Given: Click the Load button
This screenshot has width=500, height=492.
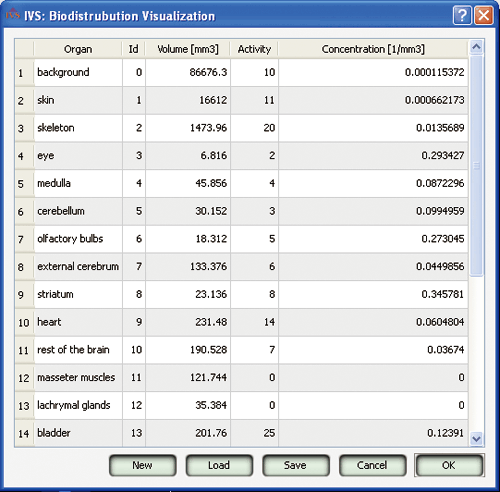Looking at the screenshot, I should coord(219,465).
